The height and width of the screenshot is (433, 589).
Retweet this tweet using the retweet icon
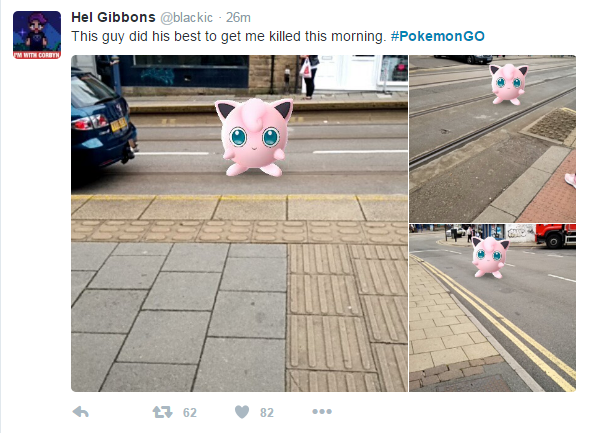point(162,412)
